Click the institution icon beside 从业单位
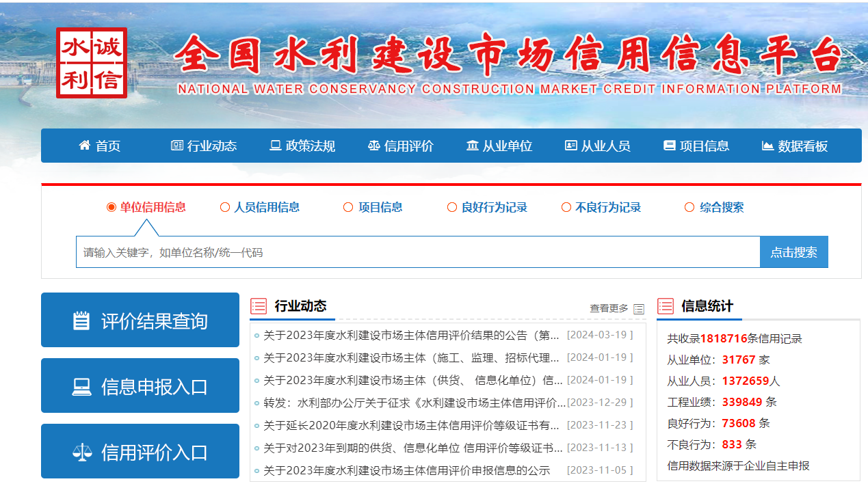The height and width of the screenshot is (488, 868). (473, 146)
